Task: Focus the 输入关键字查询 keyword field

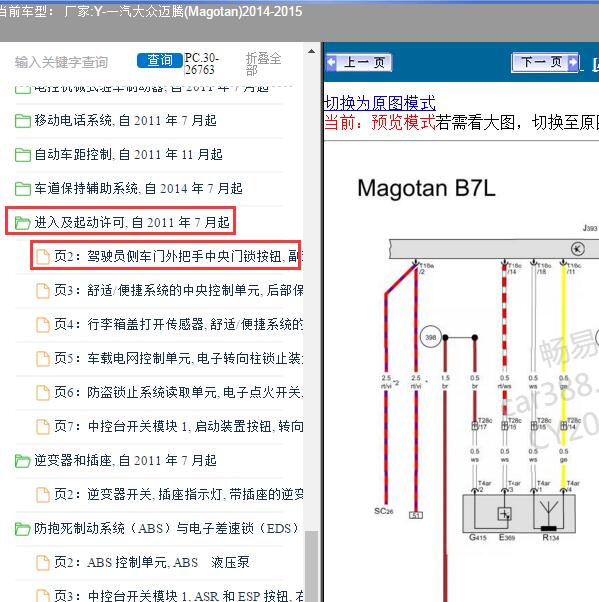Action: pos(61,62)
